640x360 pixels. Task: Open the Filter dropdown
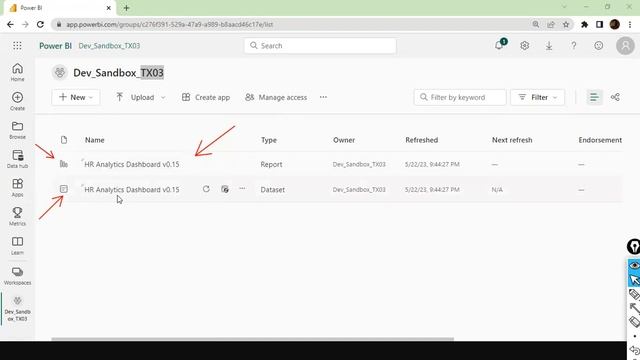pyautogui.click(x=538, y=97)
